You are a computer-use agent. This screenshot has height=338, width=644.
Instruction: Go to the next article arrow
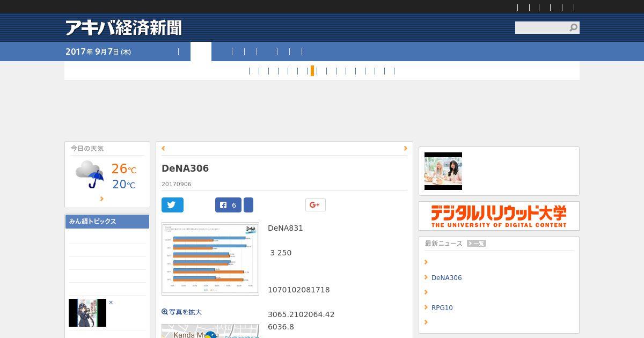coord(405,149)
